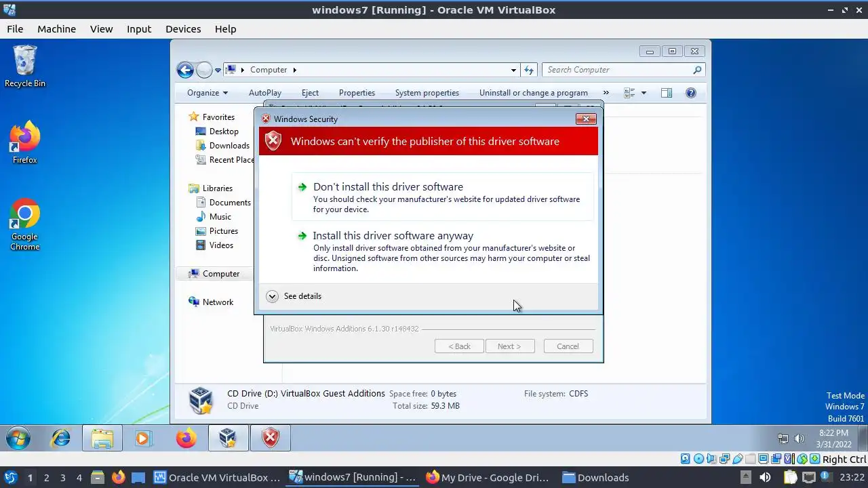This screenshot has width=868, height=488.
Task: Open the host clipboard manager tray icon
Action: pyautogui.click(x=791, y=477)
